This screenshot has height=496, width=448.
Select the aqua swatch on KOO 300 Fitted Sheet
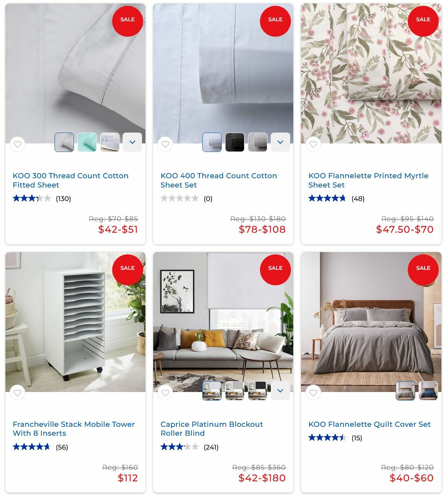point(87,142)
